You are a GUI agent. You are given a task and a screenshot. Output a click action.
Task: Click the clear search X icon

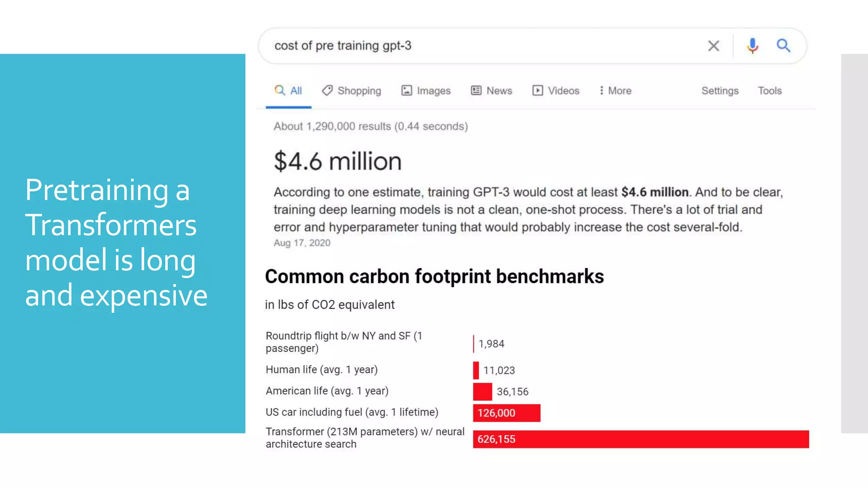[713, 46]
